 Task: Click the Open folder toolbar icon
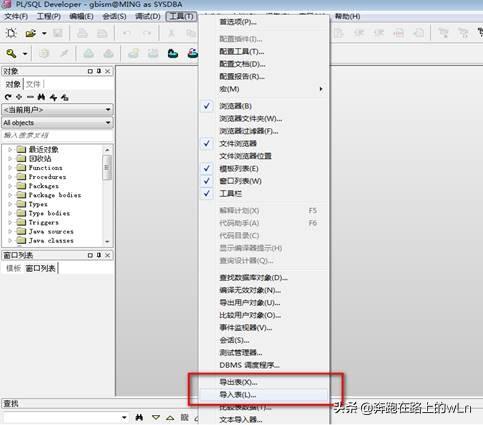click(x=31, y=33)
